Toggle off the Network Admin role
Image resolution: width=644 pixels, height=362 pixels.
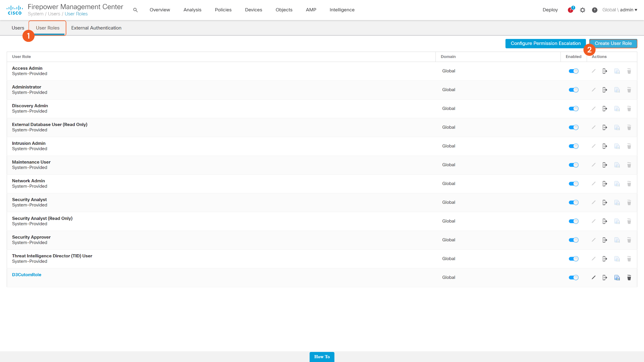tap(574, 184)
